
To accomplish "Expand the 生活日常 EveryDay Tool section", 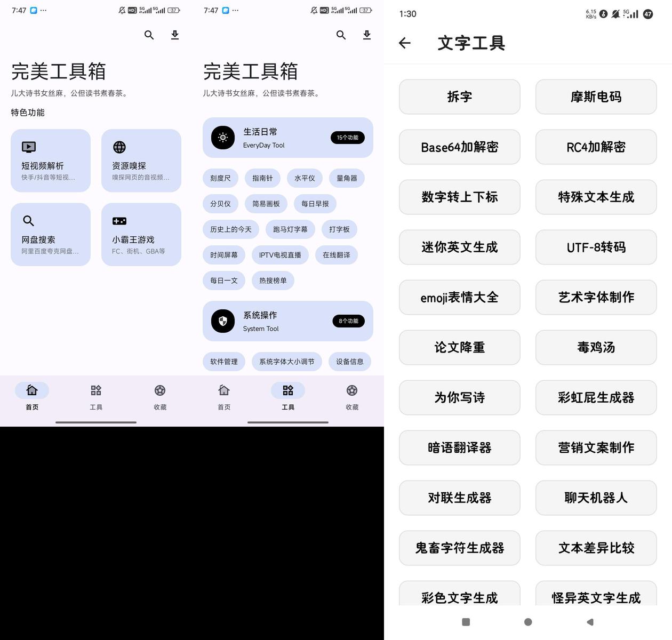I will pyautogui.click(x=267, y=138).
